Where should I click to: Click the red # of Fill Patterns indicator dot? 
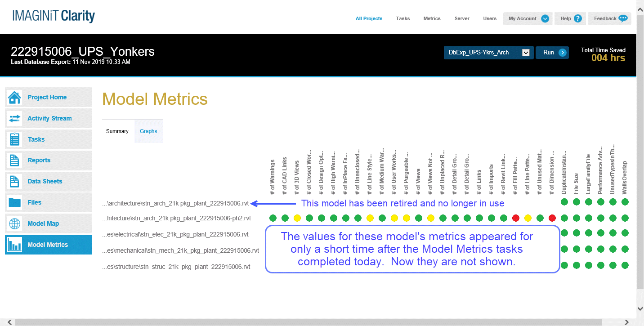coord(516,218)
